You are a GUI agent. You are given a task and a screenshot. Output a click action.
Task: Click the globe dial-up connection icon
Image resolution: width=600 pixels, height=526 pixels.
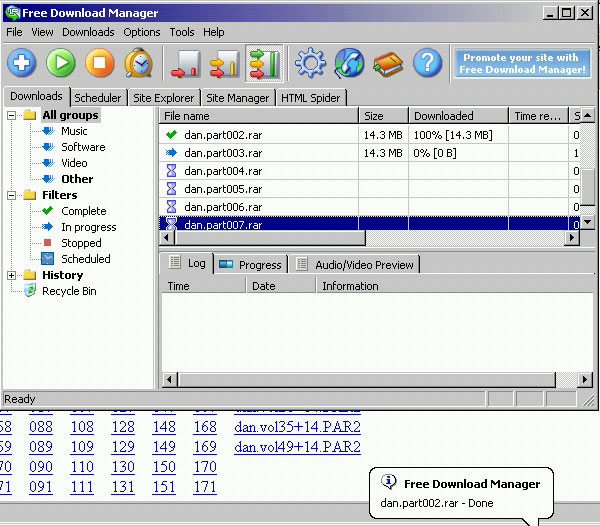click(x=349, y=63)
